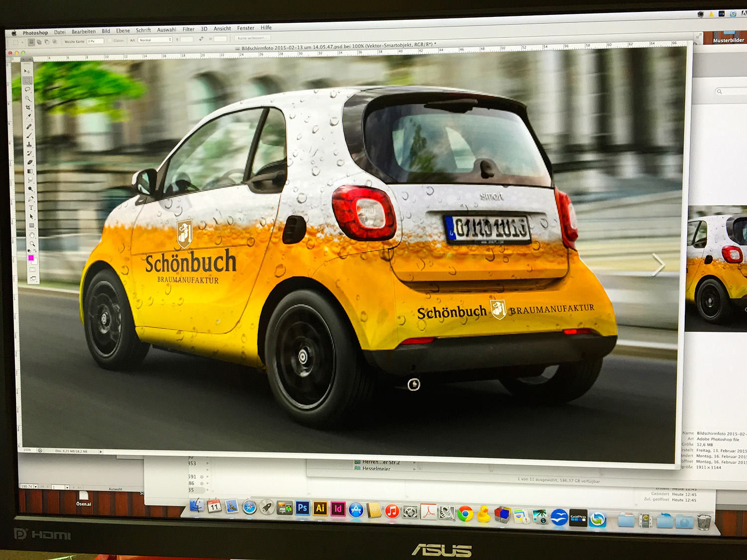Open status bar info arrow menu
Image resolution: width=747 pixels, height=560 pixels.
point(101,451)
